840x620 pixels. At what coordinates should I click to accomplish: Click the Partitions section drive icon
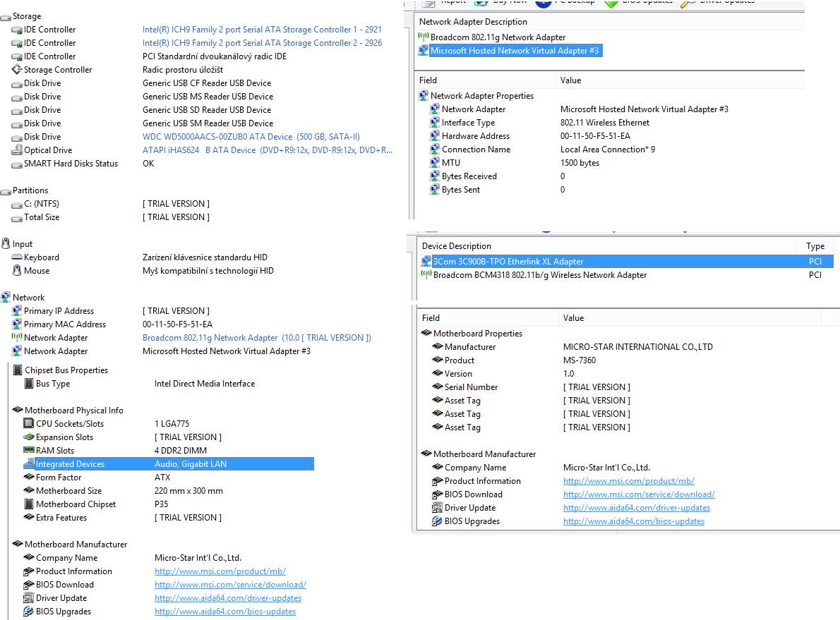(6, 190)
